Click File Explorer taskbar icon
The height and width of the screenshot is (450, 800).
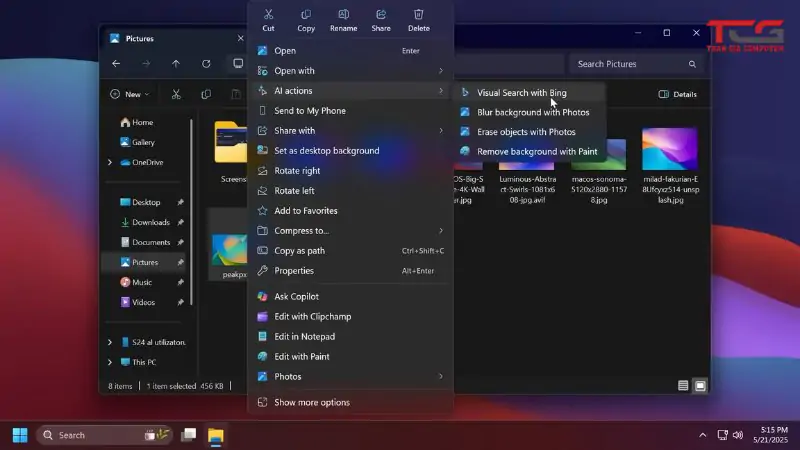click(216, 435)
